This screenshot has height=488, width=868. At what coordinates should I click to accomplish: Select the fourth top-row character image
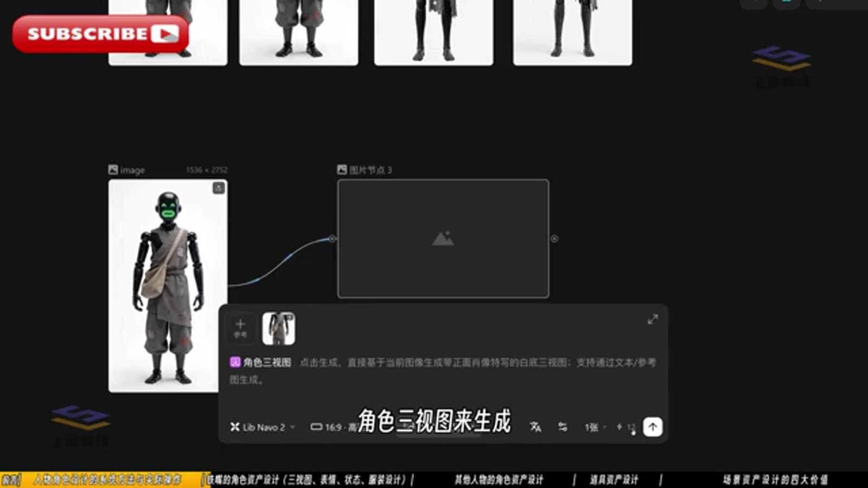coord(572,33)
